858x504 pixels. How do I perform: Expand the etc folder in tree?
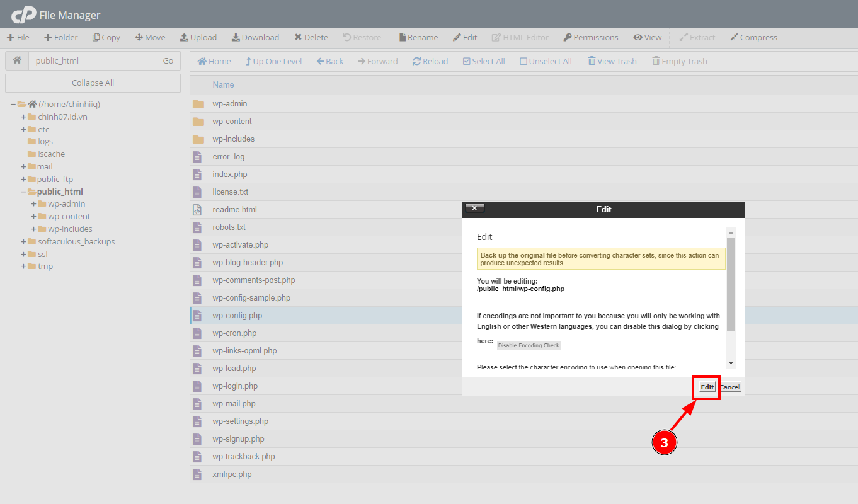tap(23, 129)
